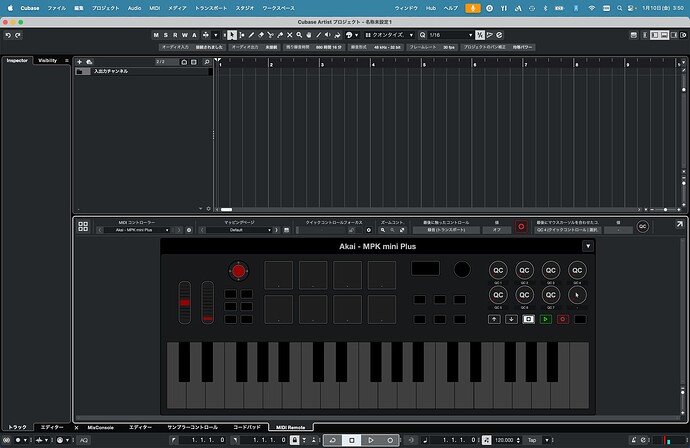Click the Undo arrow in the toolbar

8,35
